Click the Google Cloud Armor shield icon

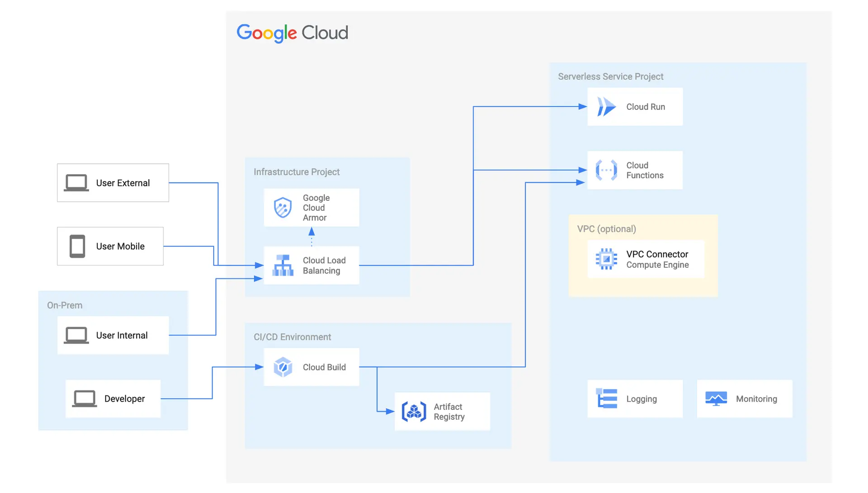click(x=283, y=208)
